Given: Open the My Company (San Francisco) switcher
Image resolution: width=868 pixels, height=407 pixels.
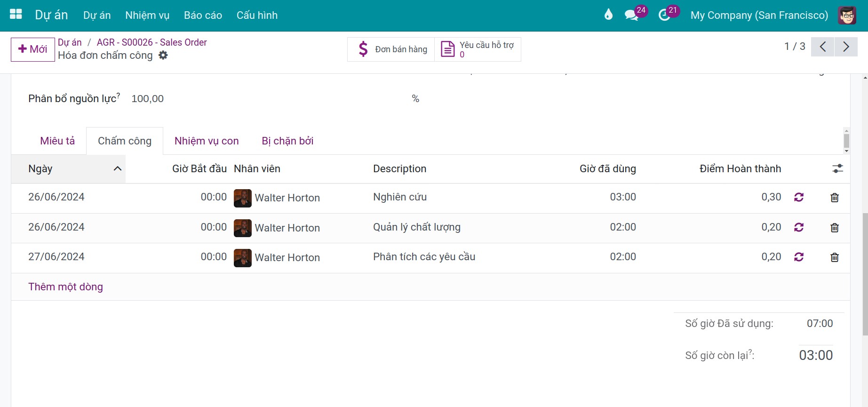Looking at the screenshot, I should pos(759,15).
